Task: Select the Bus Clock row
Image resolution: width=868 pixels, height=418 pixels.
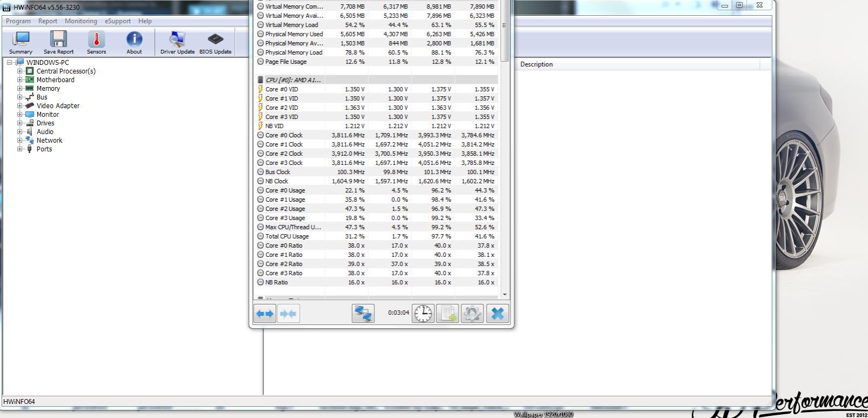Action: coord(377,172)
